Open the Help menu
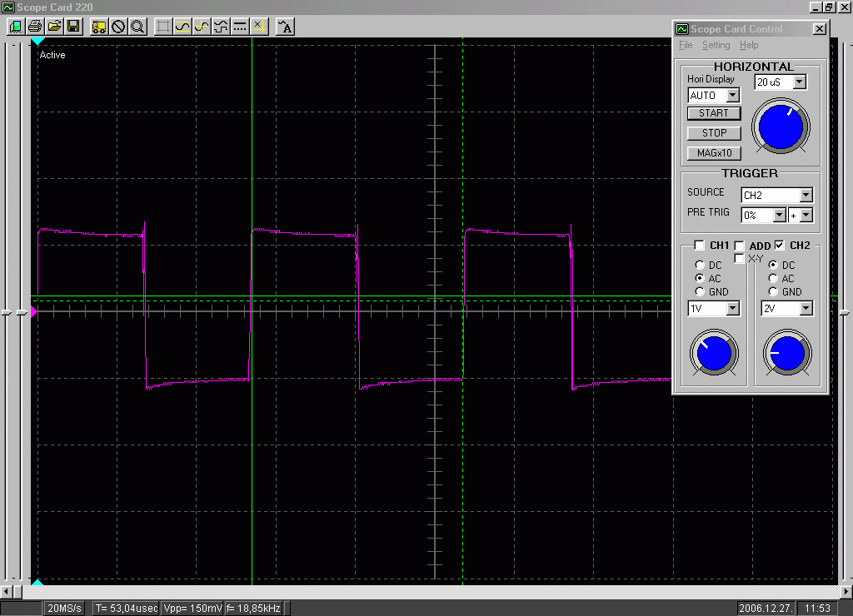 click(x=749, y=45)
